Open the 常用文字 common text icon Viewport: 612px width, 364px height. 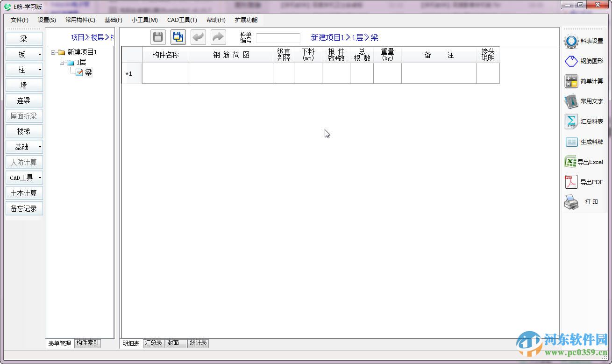click(x=584, y=101)
